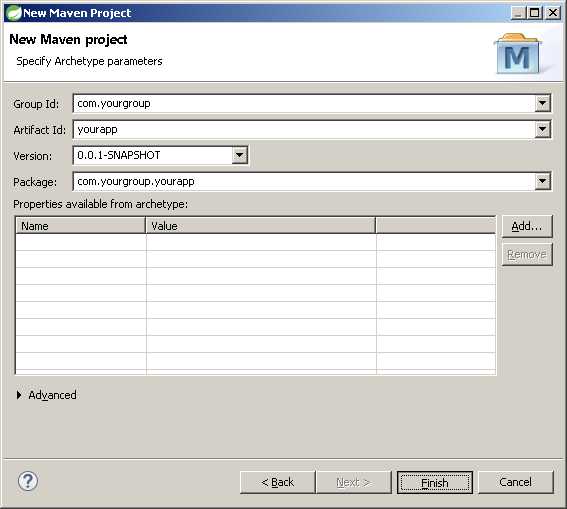This screenshot has height=509, width=567.
Task: Open the Version dropdown arrow
Action: click(239, 155)
